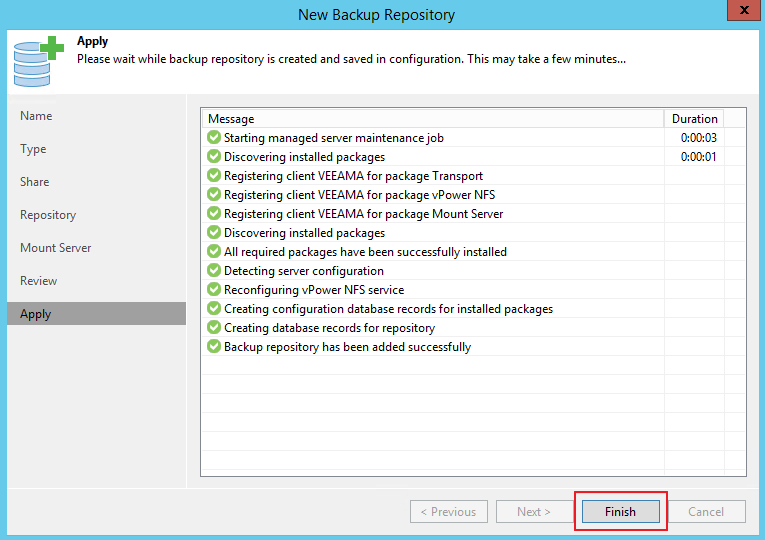Click check icon beside Detecting server configuration

213,271
